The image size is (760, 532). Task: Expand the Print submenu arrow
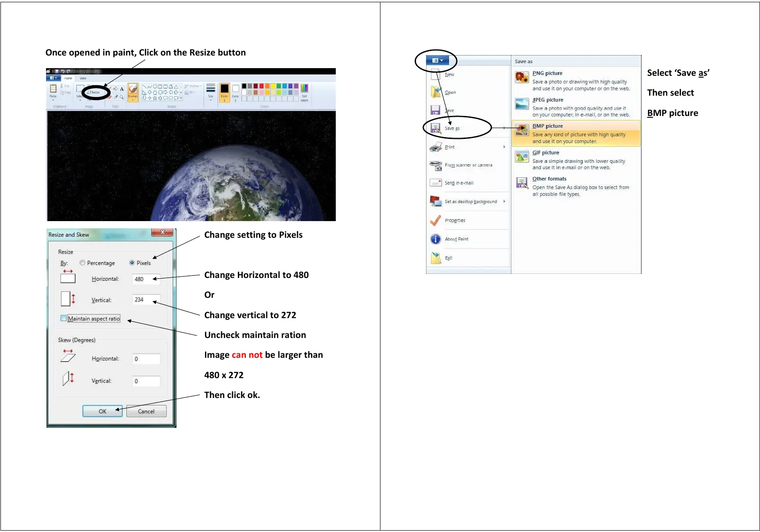(x=504, y=147)
